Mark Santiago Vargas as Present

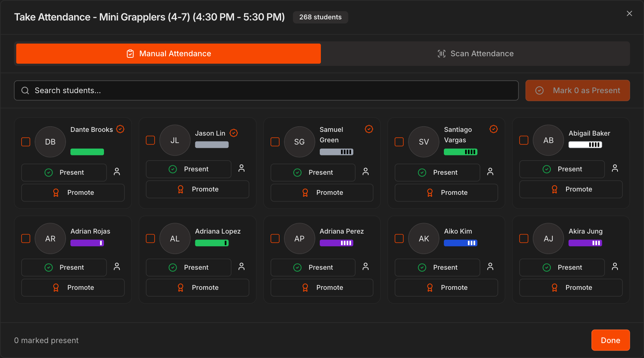(x=438, y=172)
